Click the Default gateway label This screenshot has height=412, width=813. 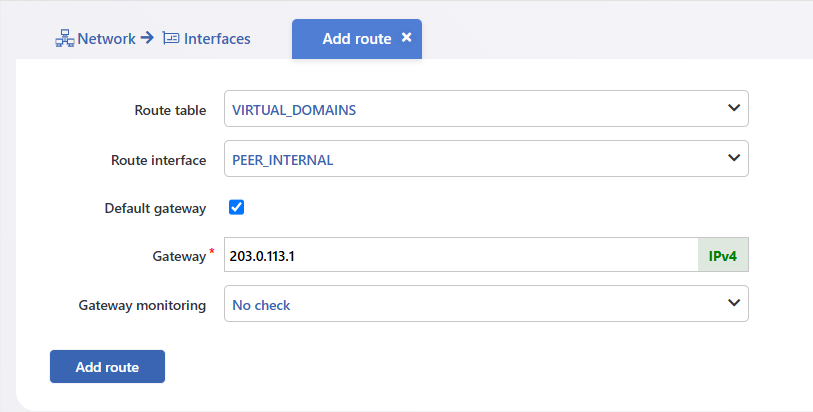(x=155, y=208)
